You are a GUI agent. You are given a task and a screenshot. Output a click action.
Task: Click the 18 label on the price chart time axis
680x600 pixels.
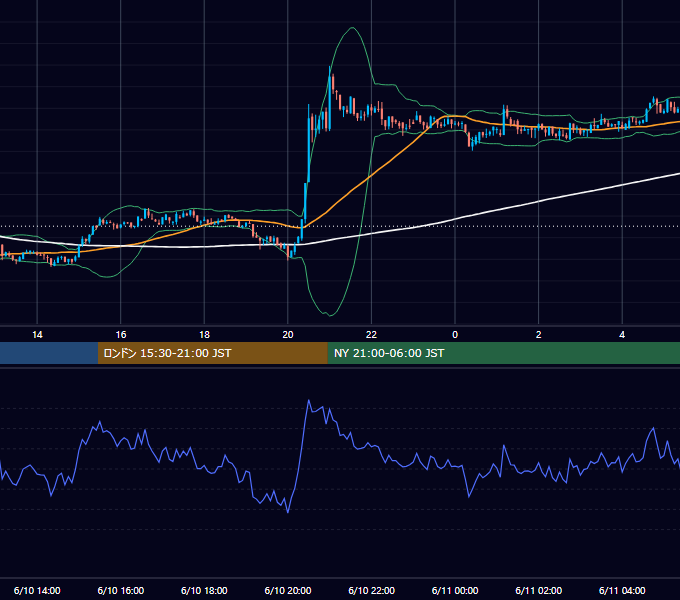coord(204,335)
